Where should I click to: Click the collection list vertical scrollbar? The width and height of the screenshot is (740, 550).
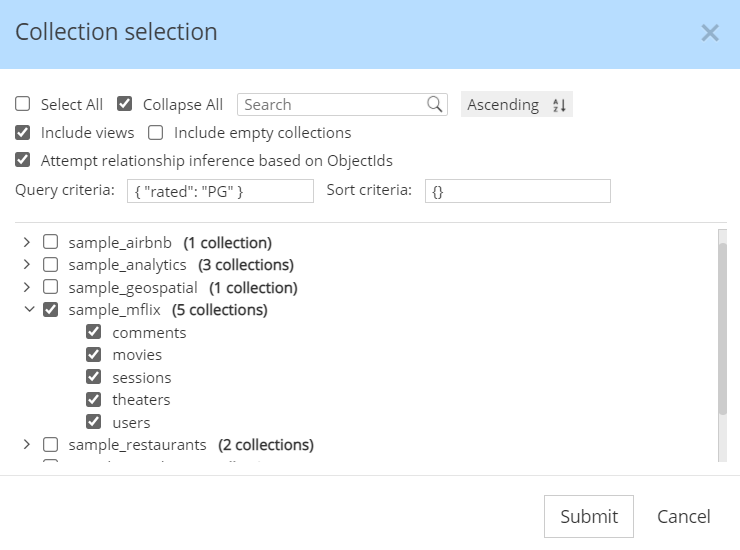(x=722, y=330)
